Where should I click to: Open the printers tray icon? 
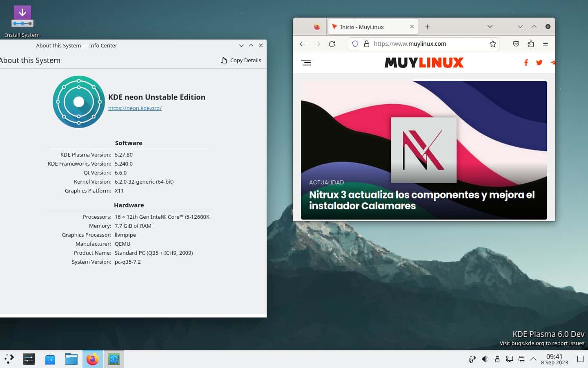coord(522,359)
